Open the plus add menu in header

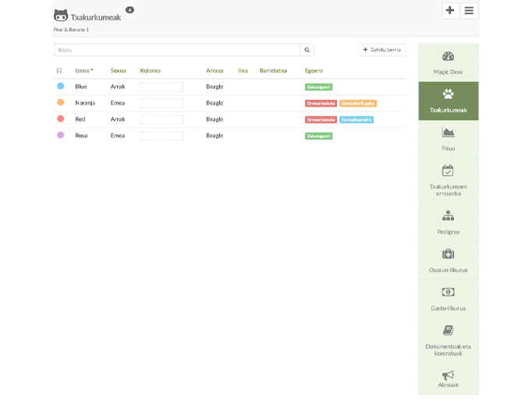(450, 10)
